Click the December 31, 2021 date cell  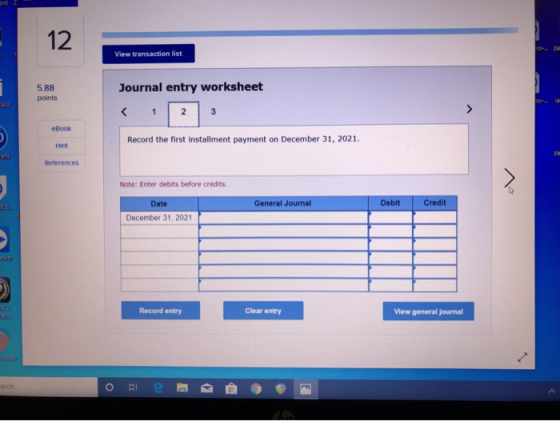159,218
